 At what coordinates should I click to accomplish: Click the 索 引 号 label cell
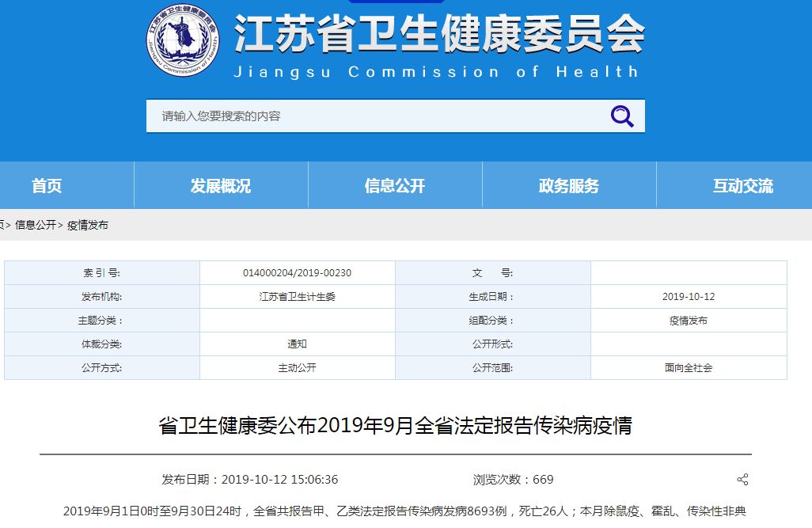[102, 272]
